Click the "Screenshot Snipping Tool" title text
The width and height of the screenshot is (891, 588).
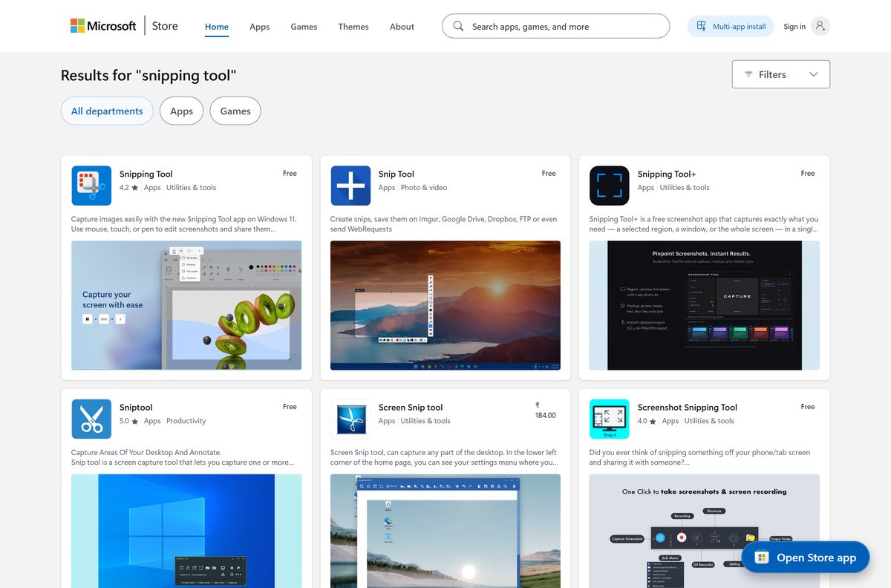688,407
